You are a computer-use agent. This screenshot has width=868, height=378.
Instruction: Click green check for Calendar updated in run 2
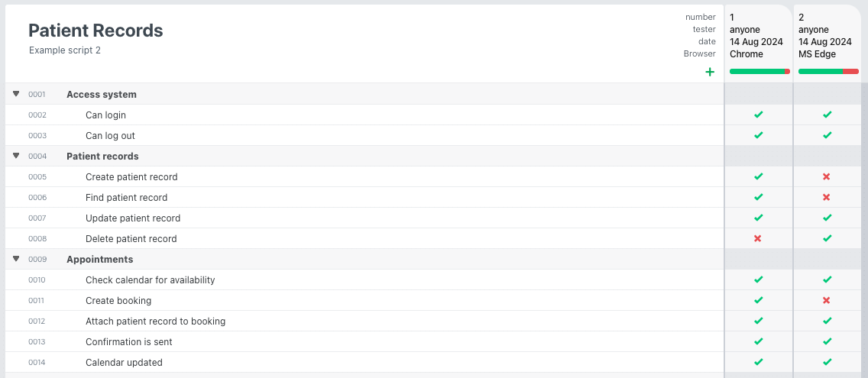click(827, 363)
